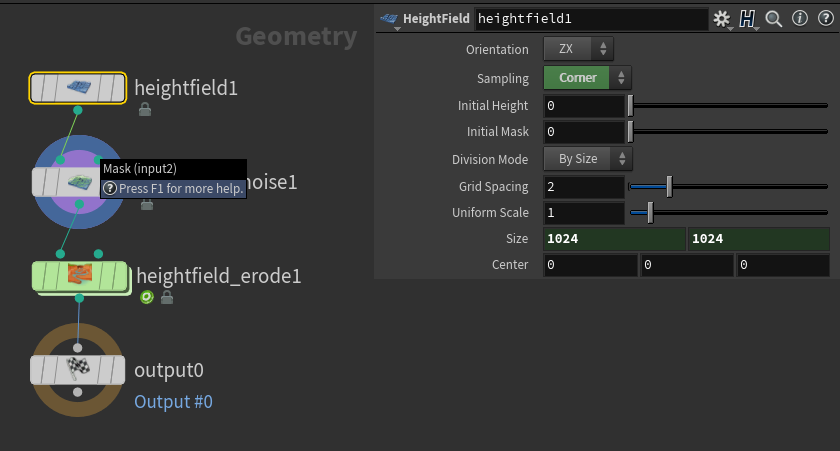Click the heightfield1 node name label

(x=186, y=88)
